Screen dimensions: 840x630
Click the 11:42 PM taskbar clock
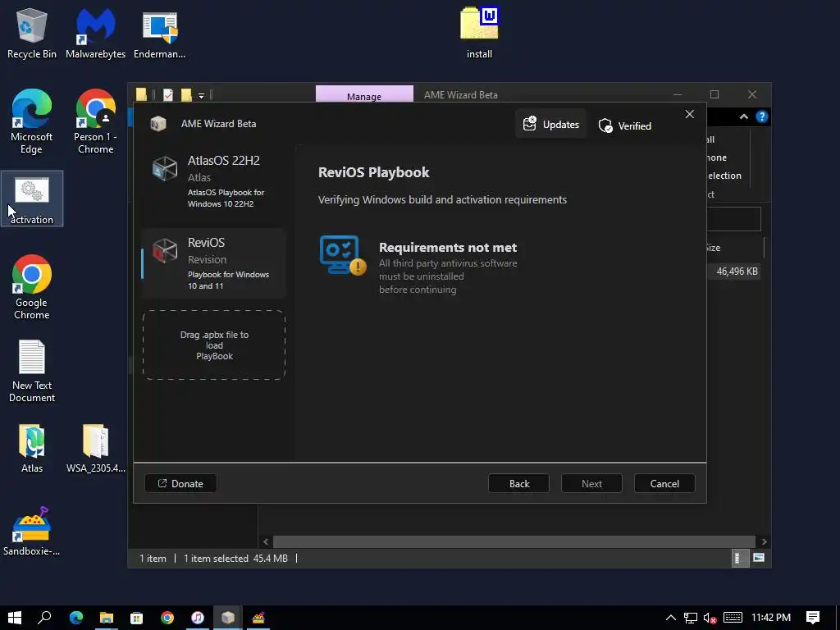tap(771, 618)
